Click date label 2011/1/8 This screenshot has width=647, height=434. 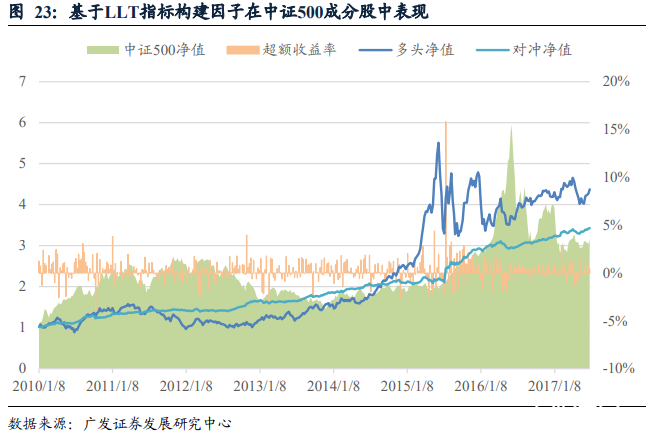coord(112,386)
